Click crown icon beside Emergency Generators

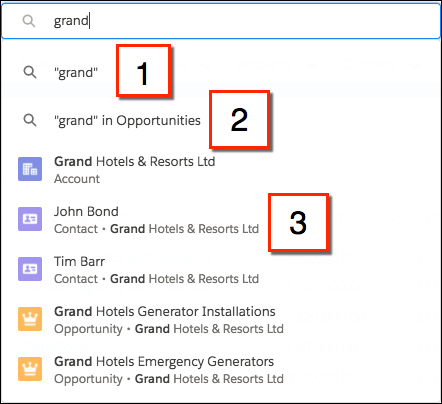click(30, 369)
